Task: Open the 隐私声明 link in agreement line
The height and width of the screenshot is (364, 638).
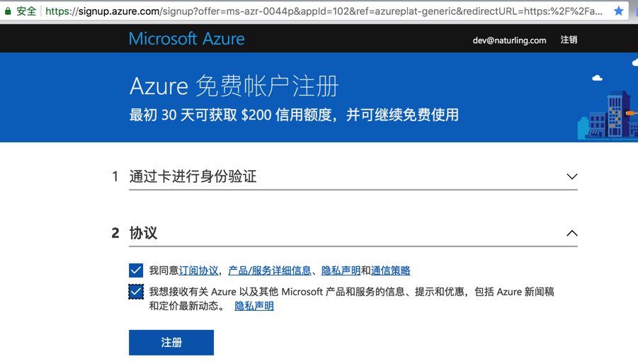Action: (341, 271)
